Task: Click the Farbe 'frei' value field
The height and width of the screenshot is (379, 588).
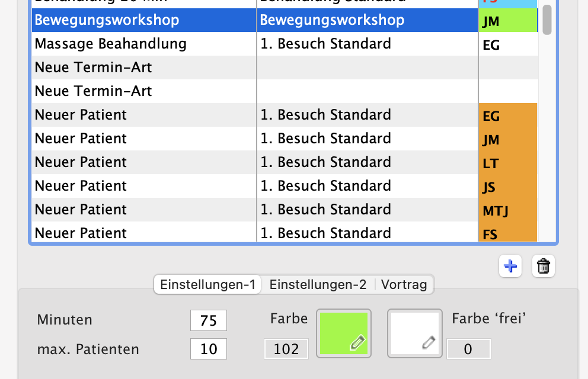Action: coord(468,349)
